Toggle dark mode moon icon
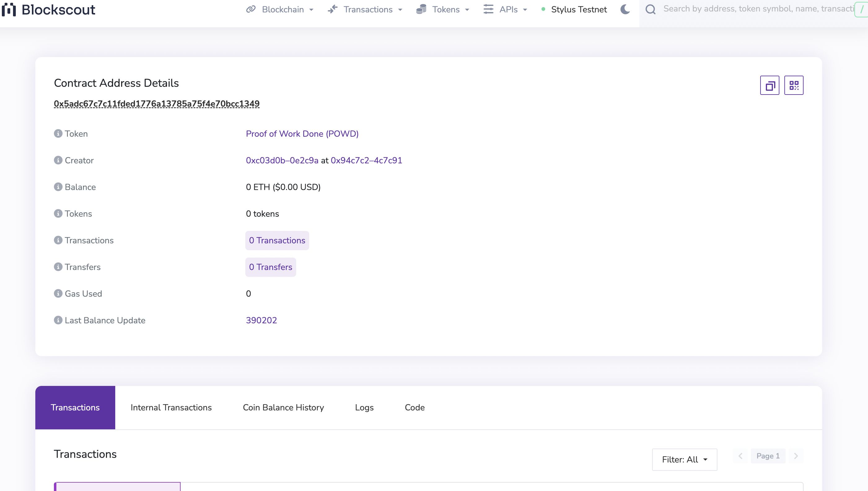 tap(626, 10)
